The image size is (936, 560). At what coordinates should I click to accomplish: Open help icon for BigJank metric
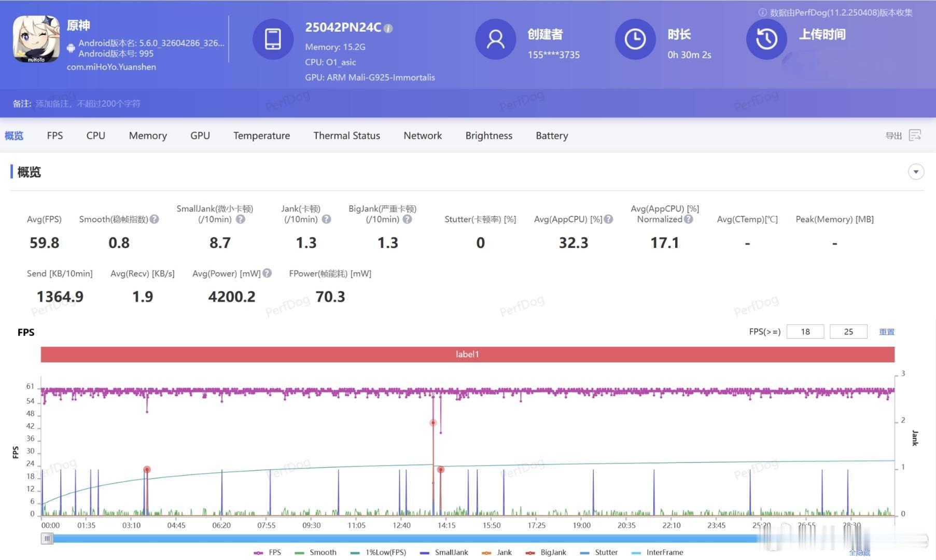[x=408, y=219]
